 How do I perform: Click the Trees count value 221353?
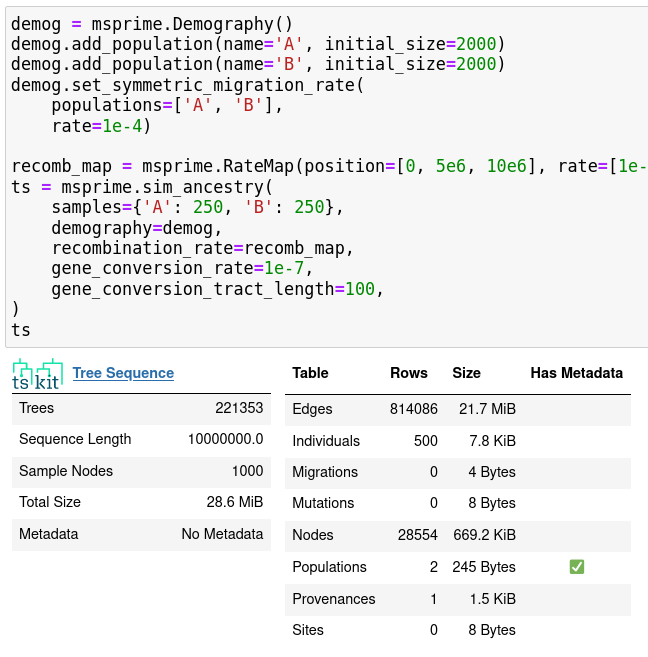click(x=239, y=408)
